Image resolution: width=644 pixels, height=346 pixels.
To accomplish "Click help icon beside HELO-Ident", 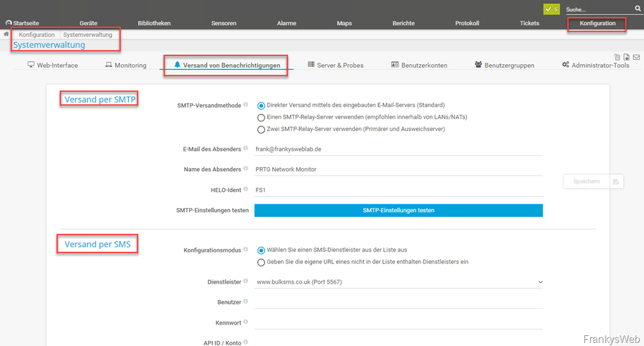I will [x=246, y=189].
